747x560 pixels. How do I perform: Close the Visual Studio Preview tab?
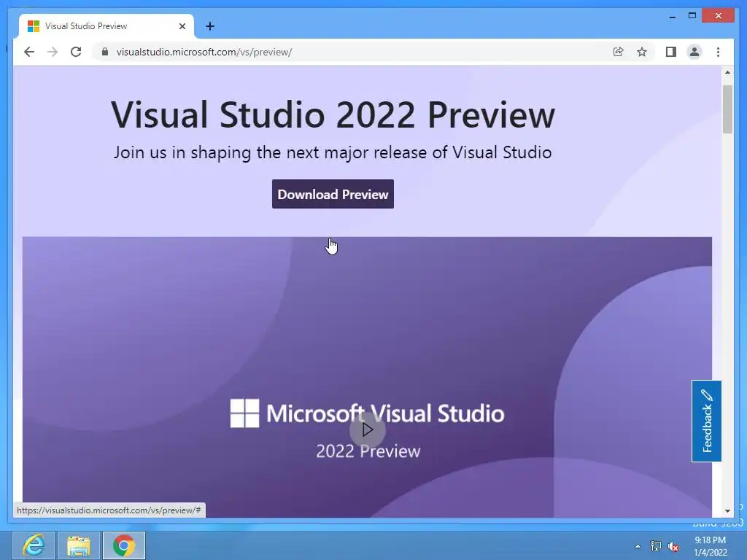[x=182, y=26]
